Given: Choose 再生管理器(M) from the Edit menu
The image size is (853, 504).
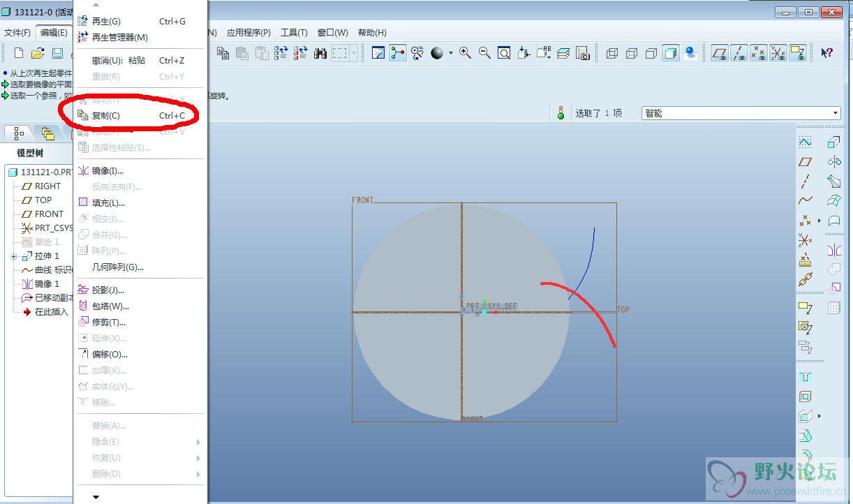Looking at the screenshot, I should 139,38.
